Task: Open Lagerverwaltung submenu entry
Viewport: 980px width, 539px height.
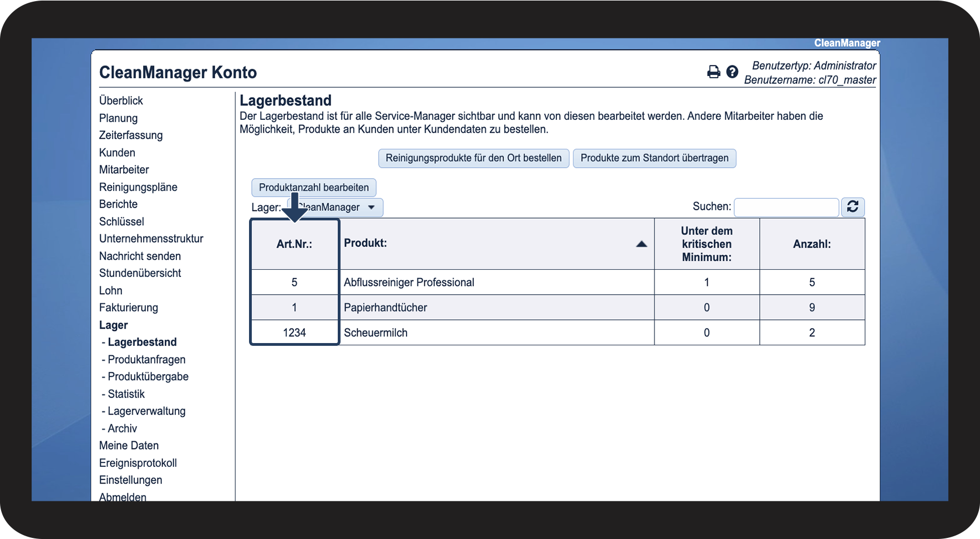Action: [x=146, y=411]
